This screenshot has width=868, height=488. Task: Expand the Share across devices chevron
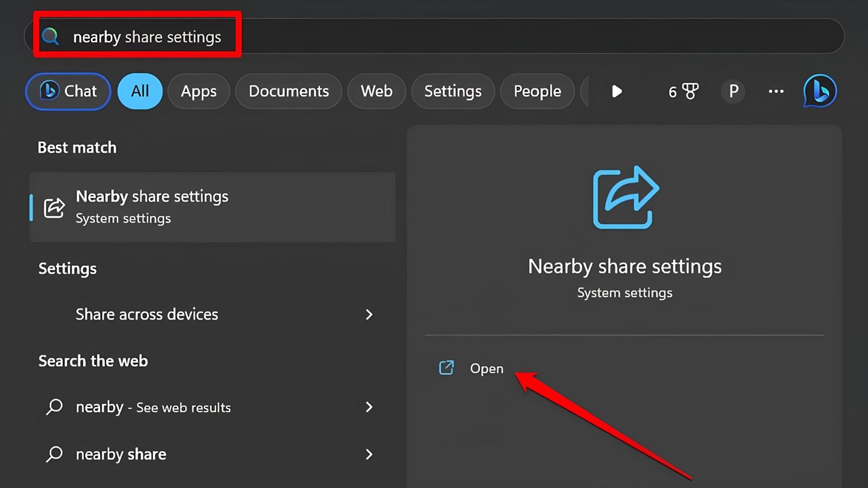[369, 314]
